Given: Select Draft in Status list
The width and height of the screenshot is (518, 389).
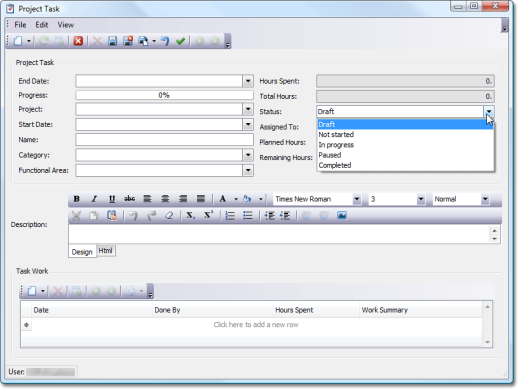Looking at the screenshot, I should coord(405,124).
